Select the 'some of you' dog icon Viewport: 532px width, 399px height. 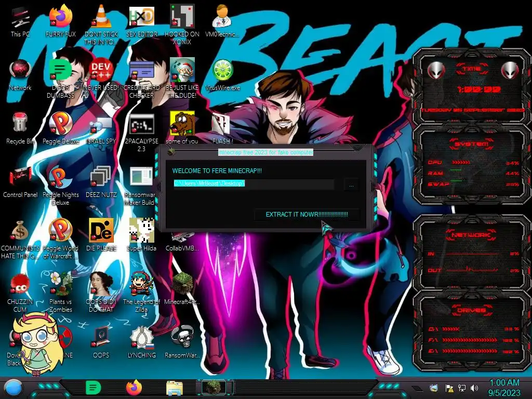pyautogui.click(x=182, y=128)
